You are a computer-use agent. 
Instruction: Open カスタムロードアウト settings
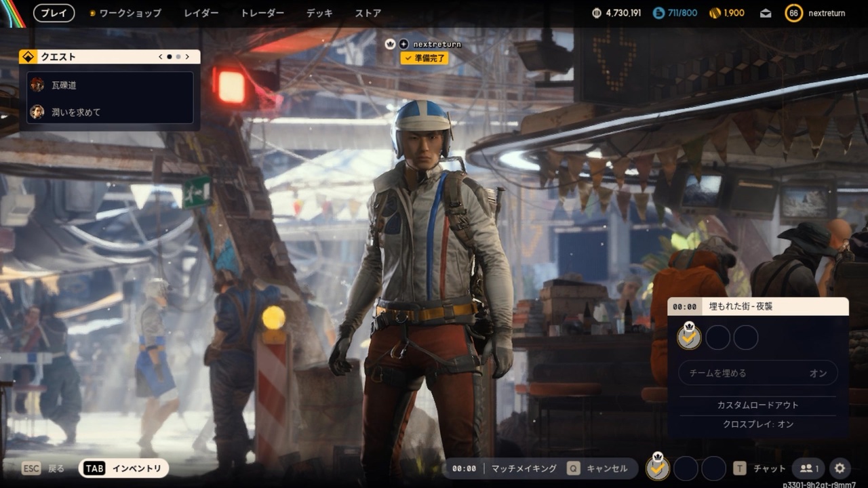pyautogui.click(x=758, y=405)
